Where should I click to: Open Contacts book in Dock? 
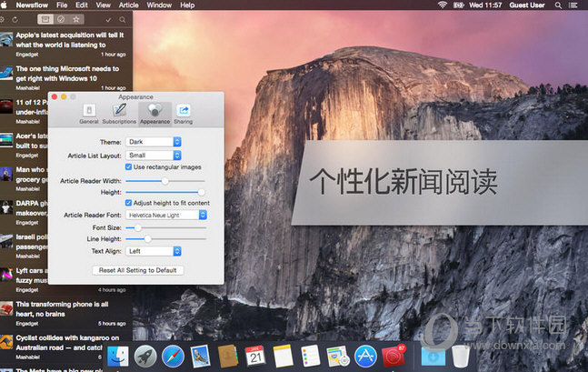(228, 357)
